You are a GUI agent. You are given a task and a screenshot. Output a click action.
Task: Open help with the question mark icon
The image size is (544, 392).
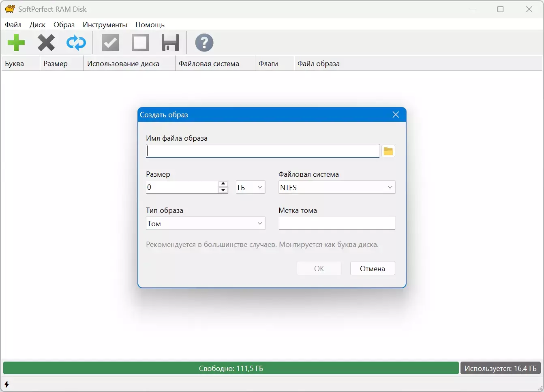[x=204, y=43]
